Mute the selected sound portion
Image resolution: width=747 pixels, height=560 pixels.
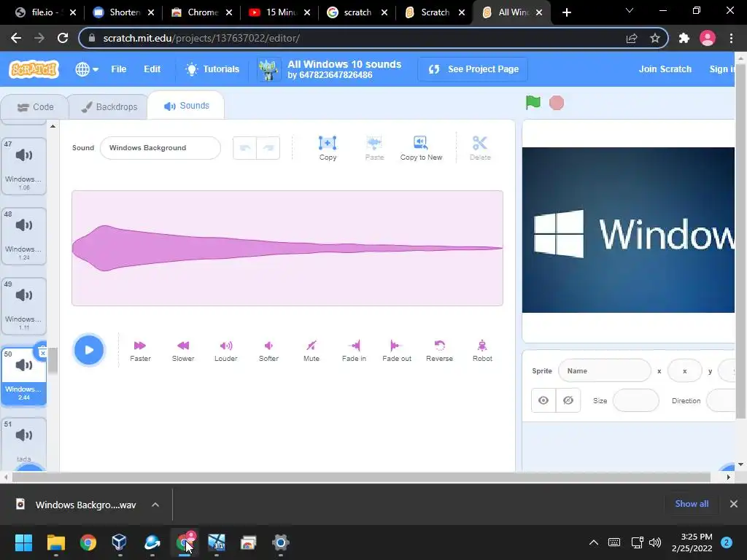311,351
